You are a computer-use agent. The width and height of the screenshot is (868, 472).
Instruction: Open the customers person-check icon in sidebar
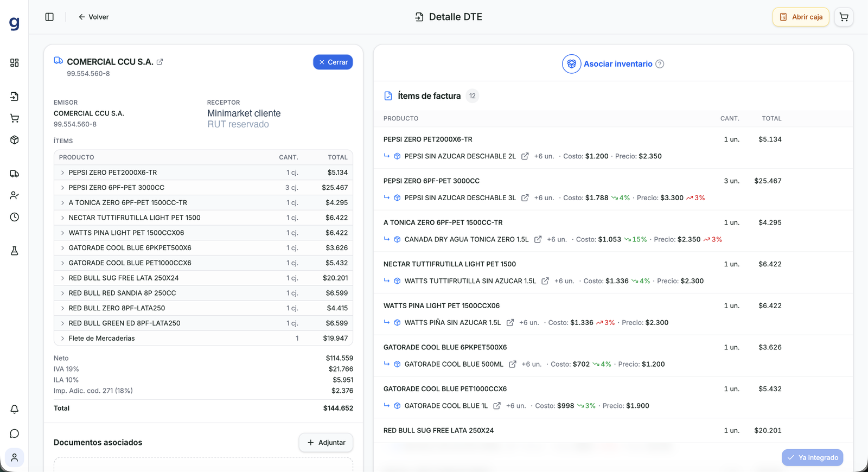15,195
